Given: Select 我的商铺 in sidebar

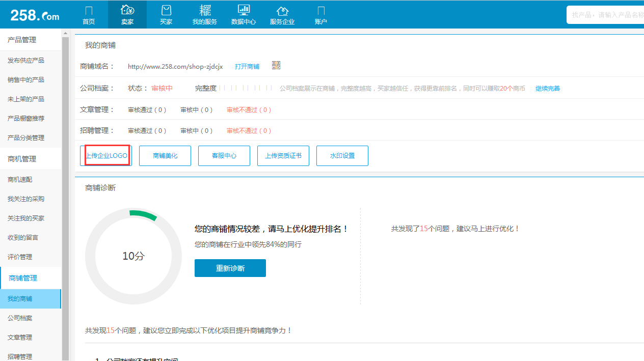Looking at the screenshot, I should coord(31,298).
